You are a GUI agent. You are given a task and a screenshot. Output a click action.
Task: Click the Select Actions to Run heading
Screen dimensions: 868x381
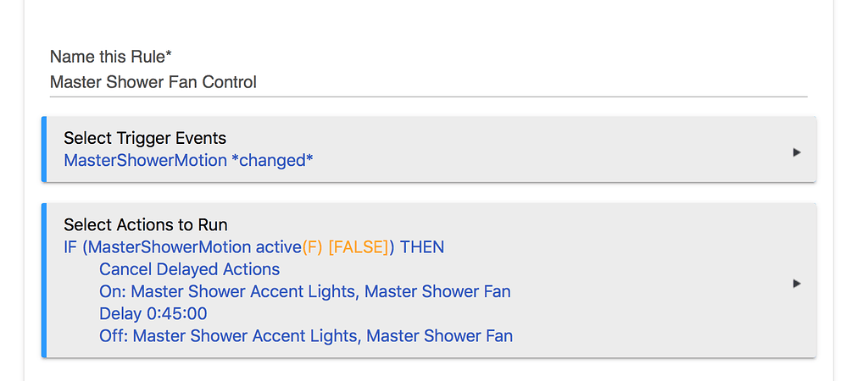click(145, 225)
